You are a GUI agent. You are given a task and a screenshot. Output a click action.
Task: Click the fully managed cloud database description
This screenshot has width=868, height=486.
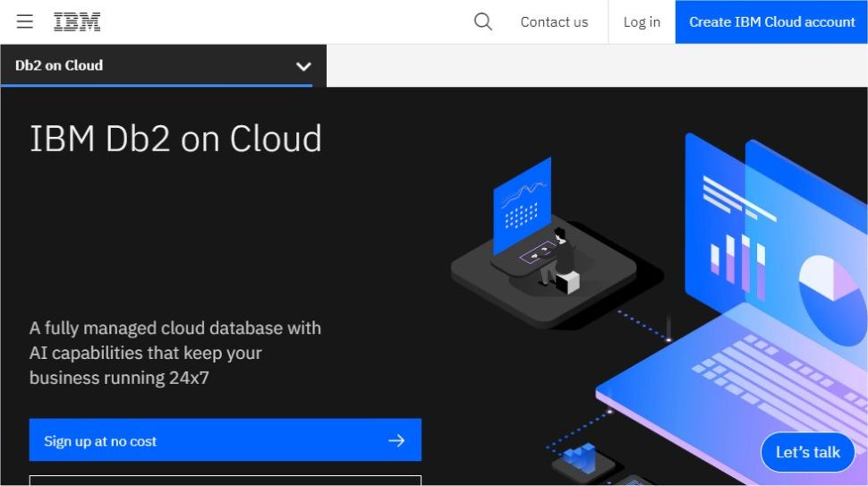(174, 354)
